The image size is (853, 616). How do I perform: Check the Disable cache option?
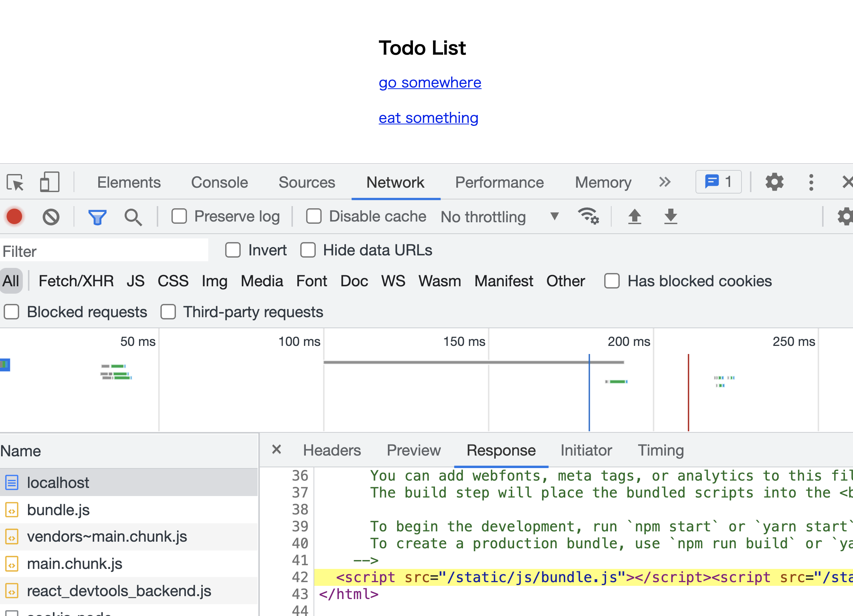click(314, 217)
